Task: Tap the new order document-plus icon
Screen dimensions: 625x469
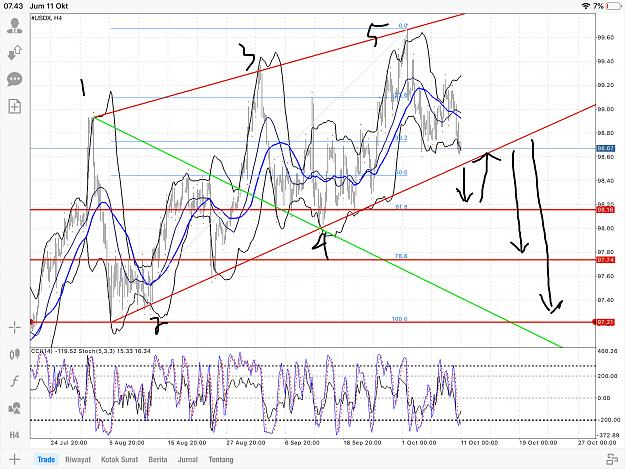Action: 15,106
